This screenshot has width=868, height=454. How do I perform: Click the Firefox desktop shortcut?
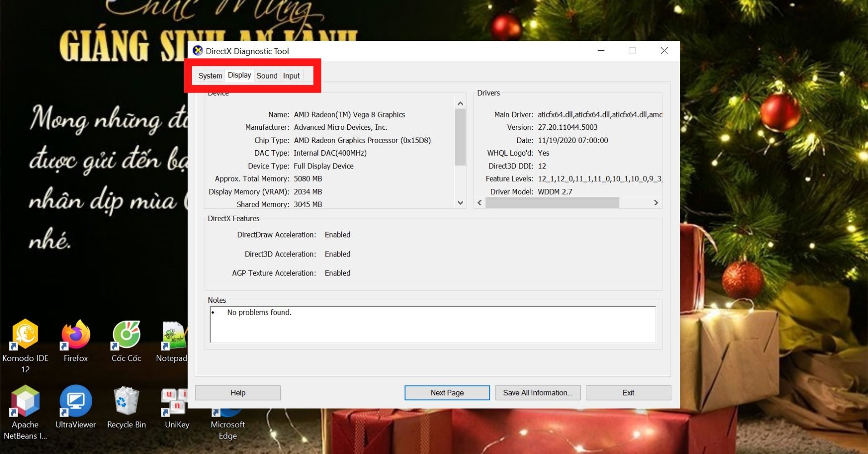pyautogui.click(x=75, y=336)
